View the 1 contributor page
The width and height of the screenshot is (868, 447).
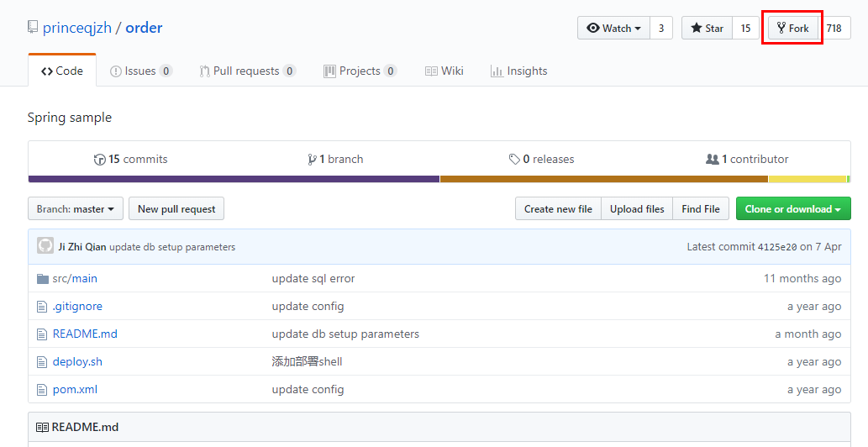747,160
